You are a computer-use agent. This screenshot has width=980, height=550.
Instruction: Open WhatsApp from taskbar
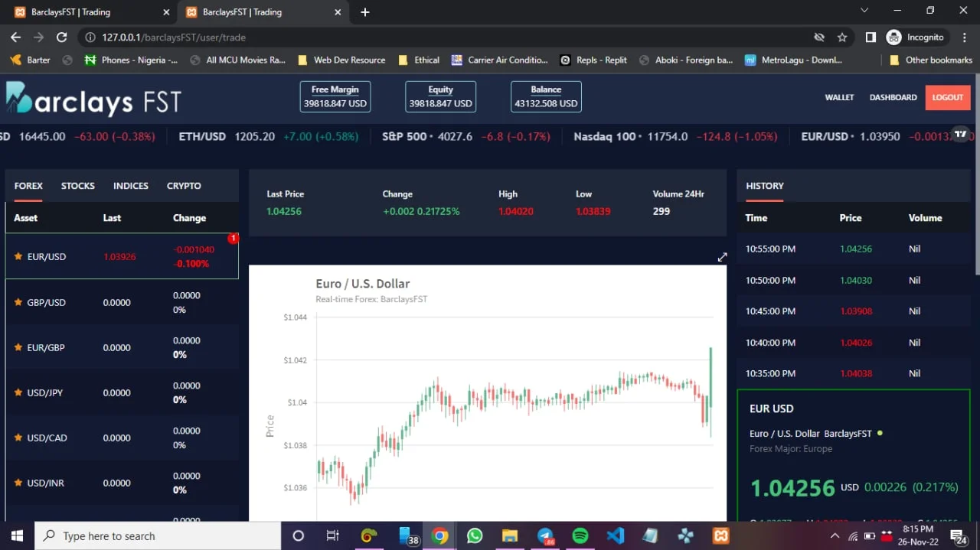click(475, 536)
